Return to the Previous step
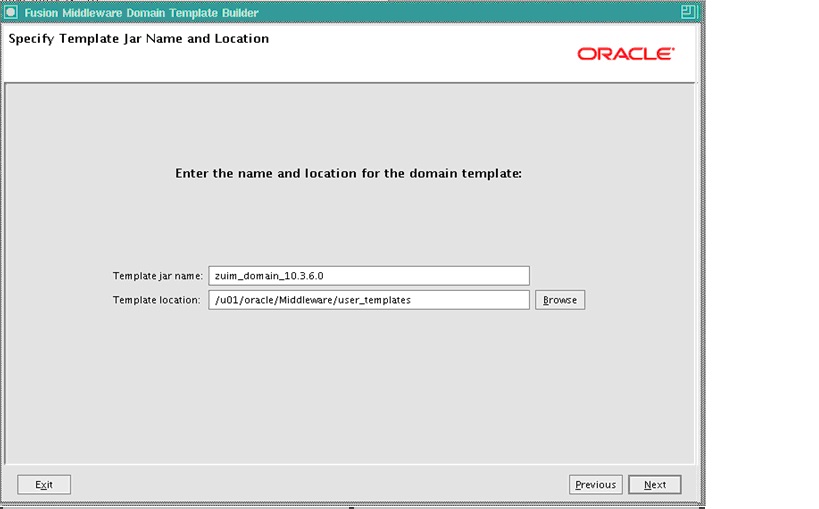The width and height of the screenshot is (819, 509). pos(595,484)
